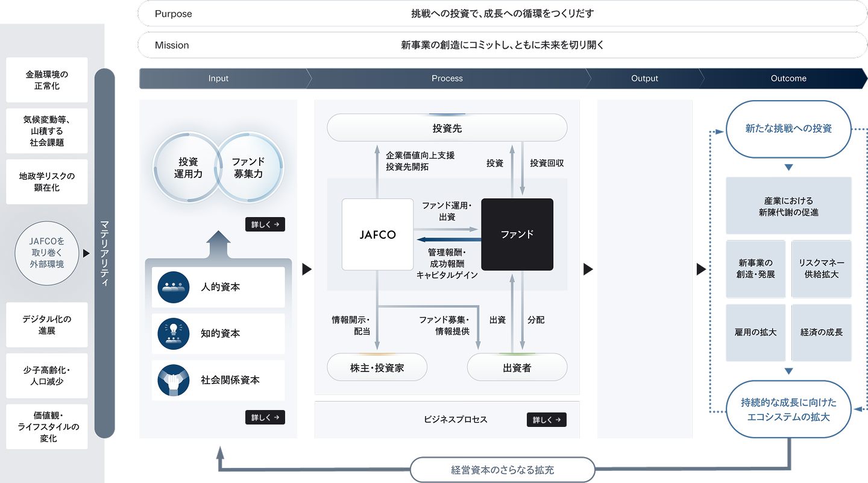The width and height of the screenshot is (868, 483).
Task: Click the 投資運用力 circle
Action: click(187, 168)
